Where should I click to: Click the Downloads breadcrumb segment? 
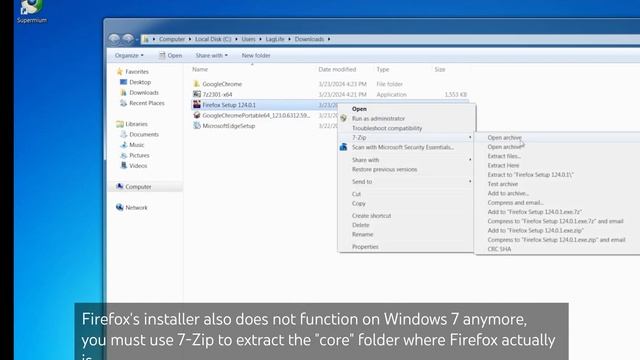[309, 39]
